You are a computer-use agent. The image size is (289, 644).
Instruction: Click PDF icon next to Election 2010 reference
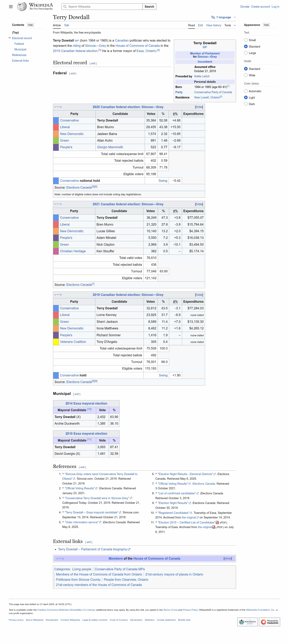coord(217,522)
